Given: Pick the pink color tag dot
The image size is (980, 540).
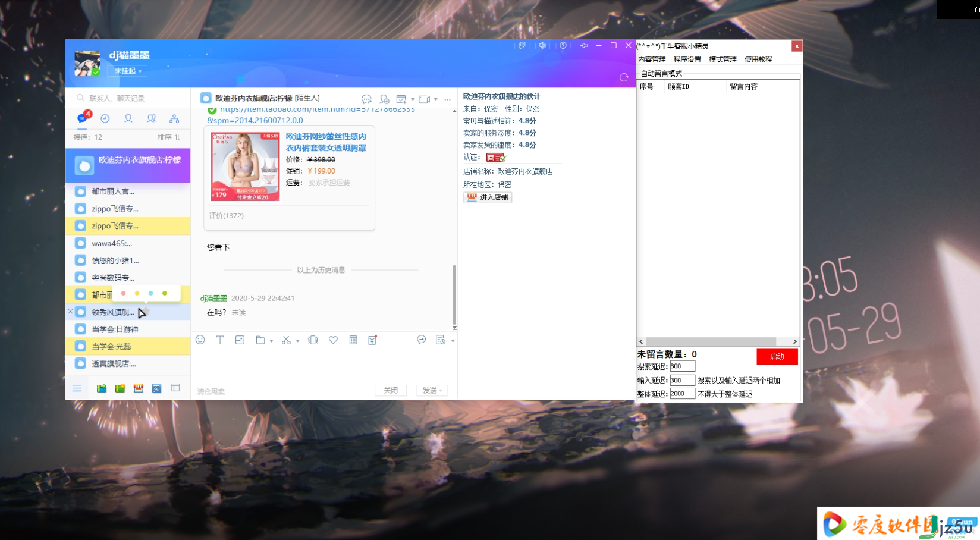Looking at the screenshot, I should 123,293.
